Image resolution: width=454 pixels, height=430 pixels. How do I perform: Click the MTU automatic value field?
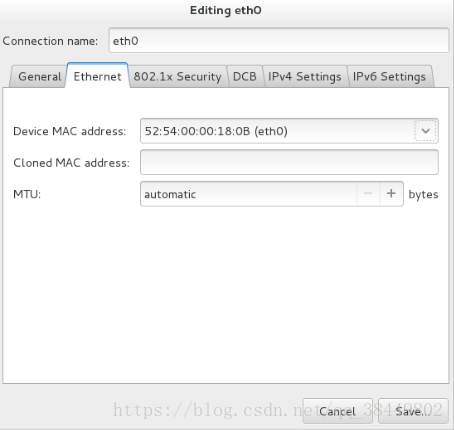248,194
